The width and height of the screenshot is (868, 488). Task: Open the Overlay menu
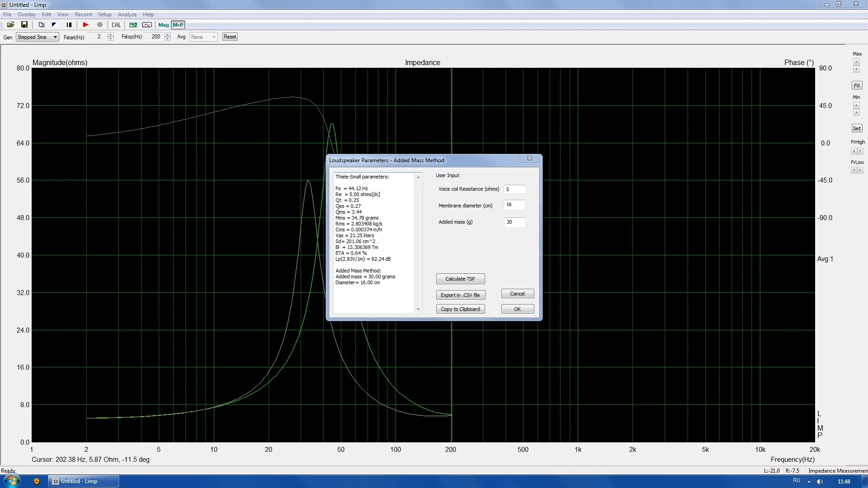click(26, 14)
